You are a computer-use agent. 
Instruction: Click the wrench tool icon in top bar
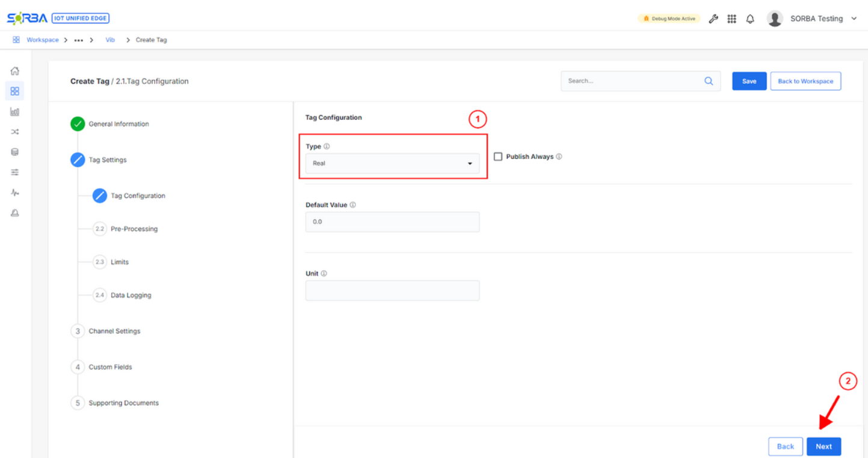(713, 18)
